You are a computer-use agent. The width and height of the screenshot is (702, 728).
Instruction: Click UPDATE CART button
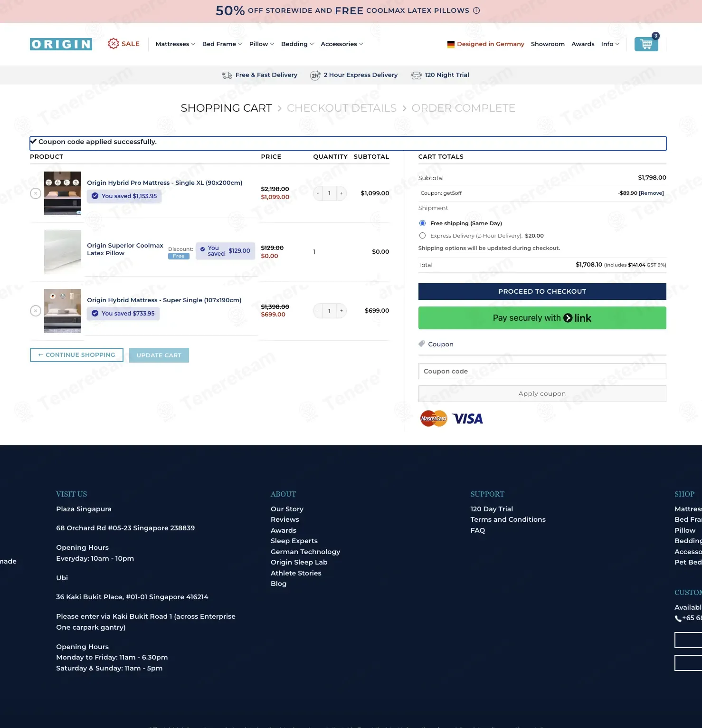point(159,355)
